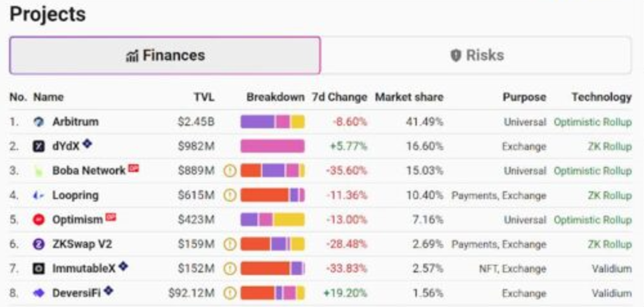Click the ImmutableX logo icon
Viewport: 644px width, 307px height.
(38, 269)
